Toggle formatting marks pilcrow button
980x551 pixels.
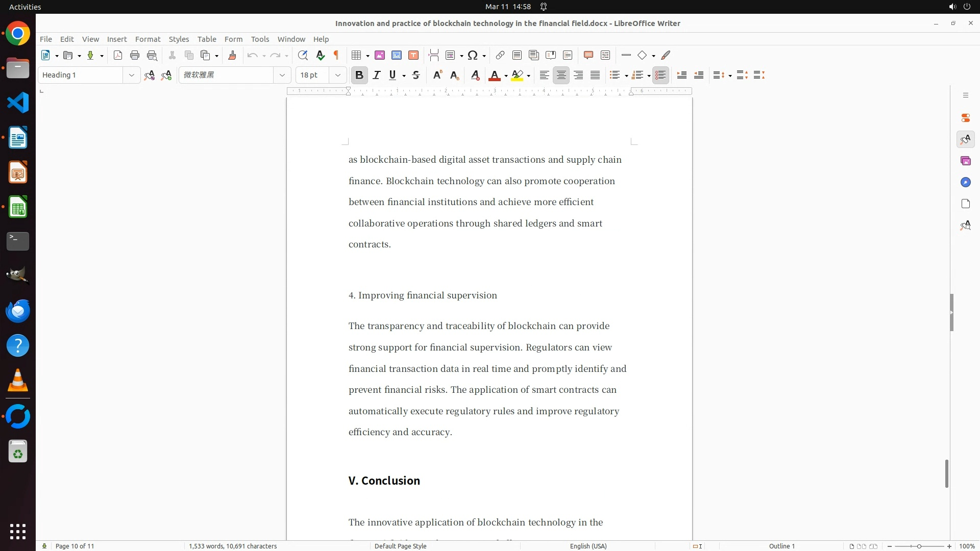coord(336,55)
